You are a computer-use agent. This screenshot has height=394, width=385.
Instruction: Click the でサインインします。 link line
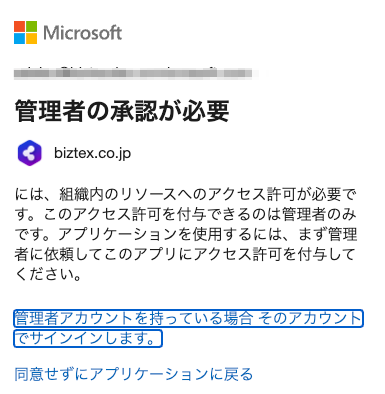88,339
